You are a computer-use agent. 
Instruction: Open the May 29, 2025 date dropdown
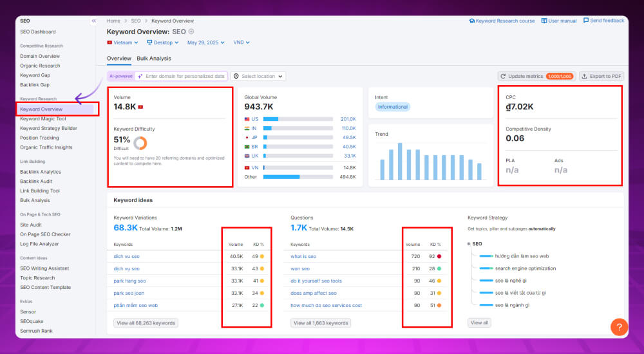coord(206,42)
